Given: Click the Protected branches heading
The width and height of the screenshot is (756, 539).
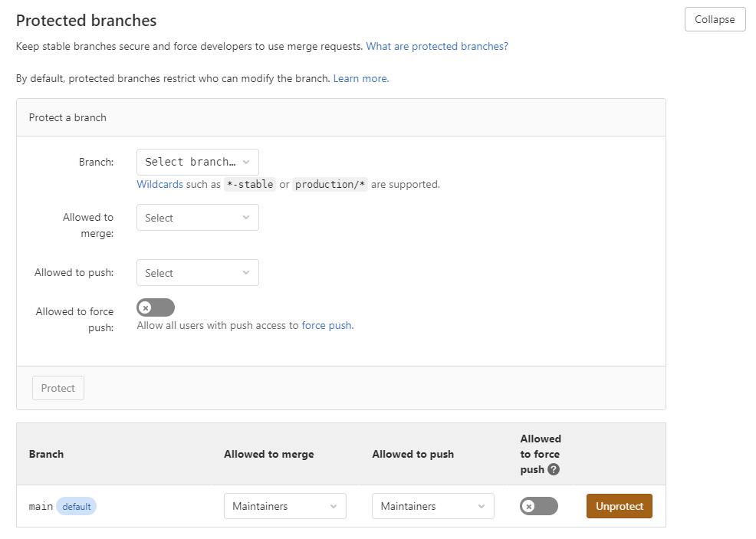Looking at the screenshot, I should click(86, 21).
